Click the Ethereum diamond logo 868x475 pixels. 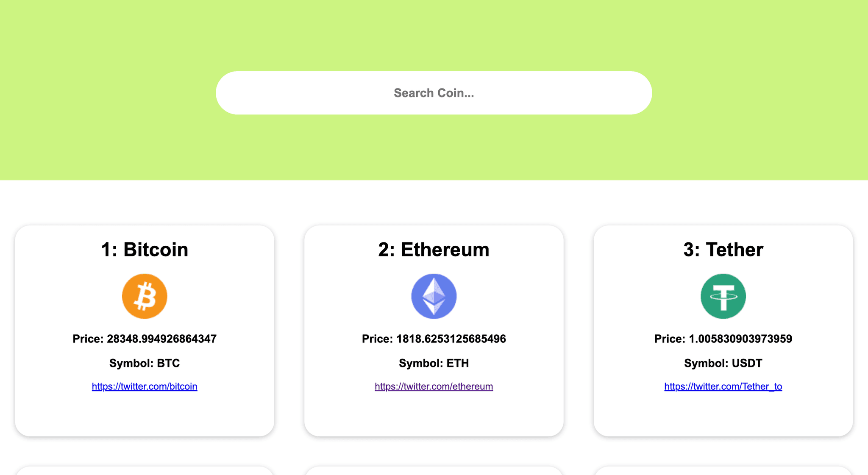[x=434, y=296]
